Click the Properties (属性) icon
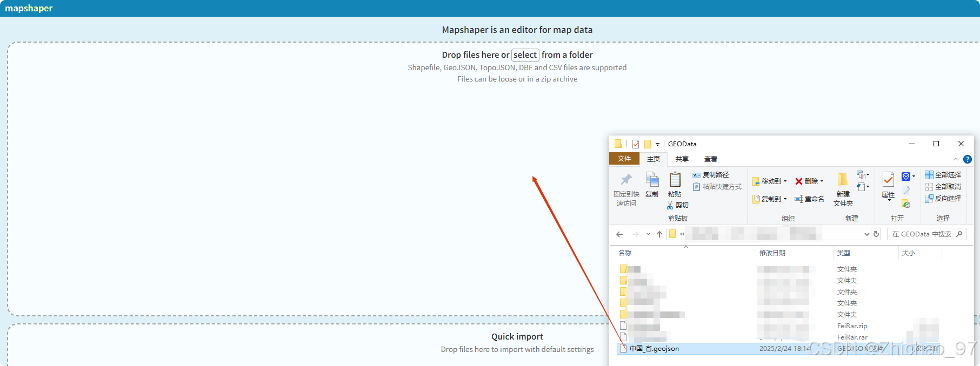 click(x=888, y=179)
